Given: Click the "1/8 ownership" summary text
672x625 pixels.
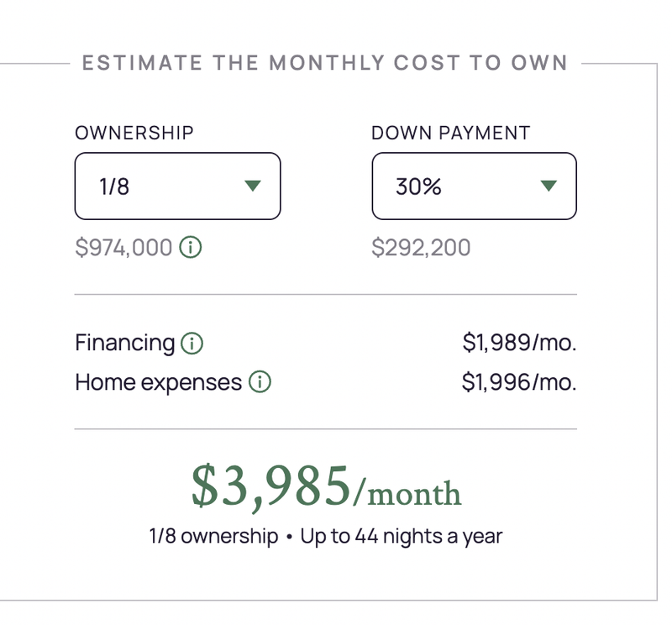Looking at the screenshot, I should [x=213, y=536].
